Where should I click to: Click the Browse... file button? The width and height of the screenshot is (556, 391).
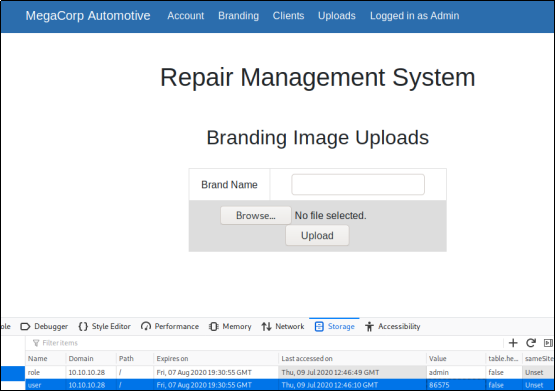(256, 216)
